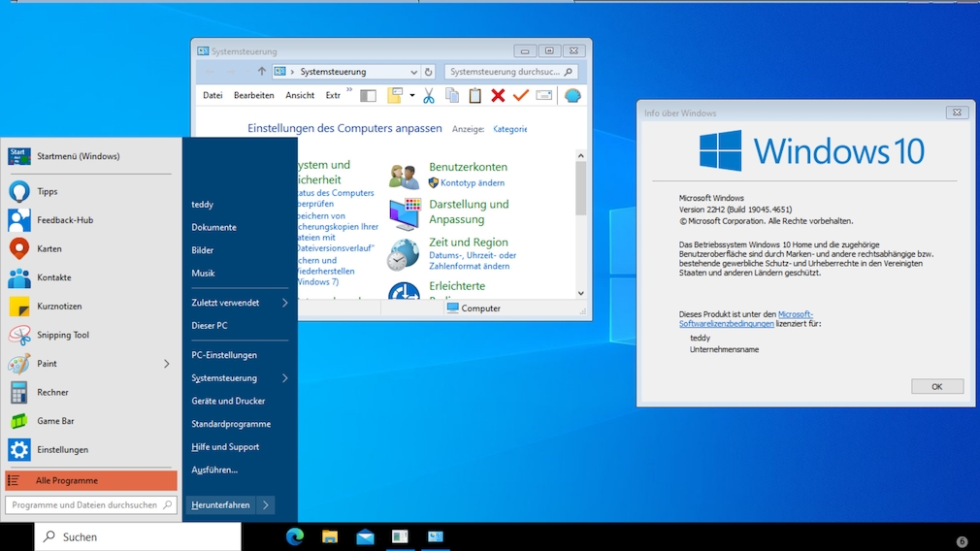
Task: Open the Extras menu
Action: [333, 96]
